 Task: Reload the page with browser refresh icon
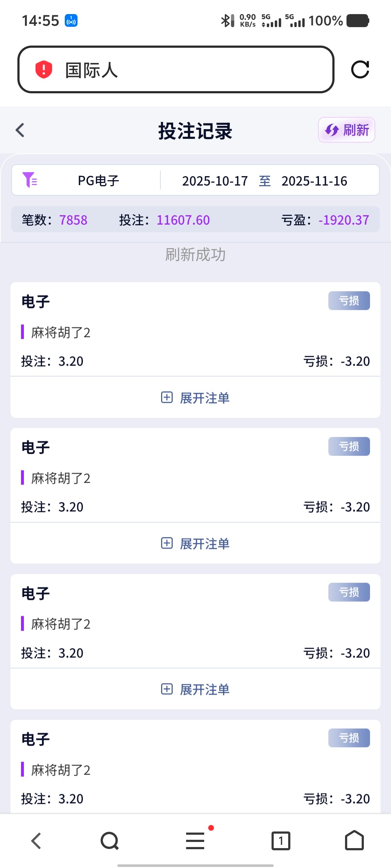pos(360,69)
